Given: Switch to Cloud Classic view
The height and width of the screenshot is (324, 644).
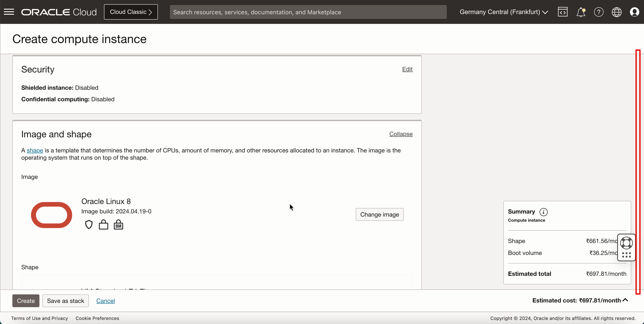Looking at the screenshot, I should coord(131,12).
